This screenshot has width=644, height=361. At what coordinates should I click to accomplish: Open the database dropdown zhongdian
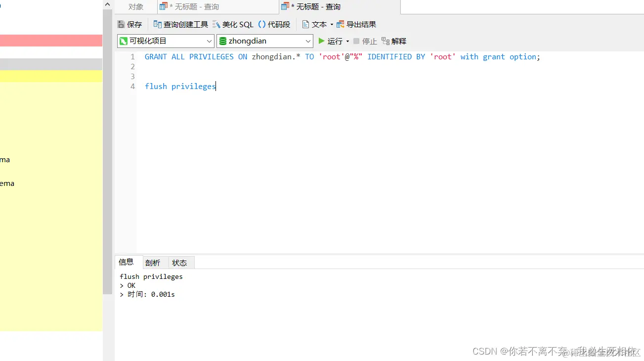[x=265, y=41]
